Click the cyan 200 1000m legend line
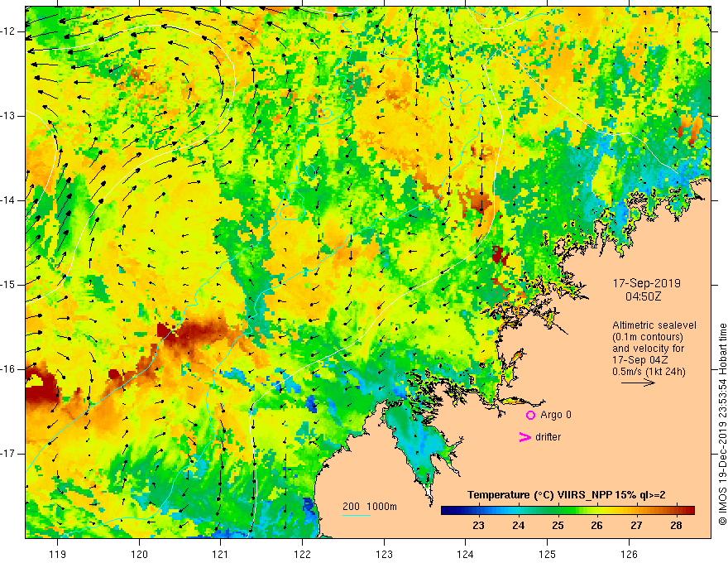Screen dimensions: 728x563 pos(356,515)
